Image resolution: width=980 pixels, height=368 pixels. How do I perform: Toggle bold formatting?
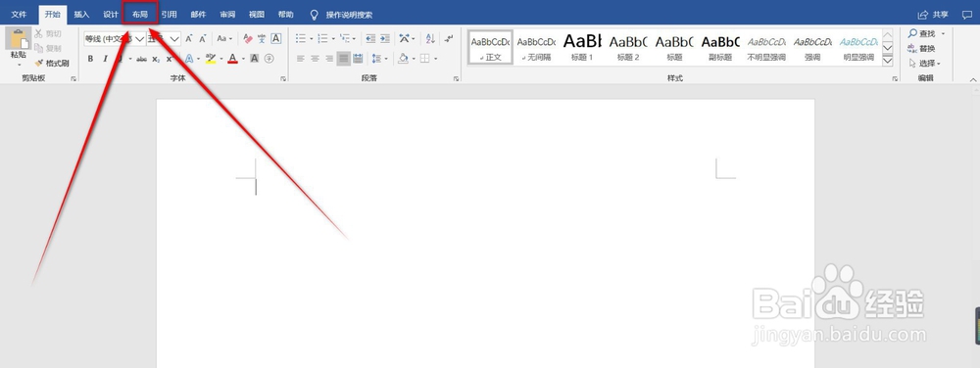coord(90,59)
